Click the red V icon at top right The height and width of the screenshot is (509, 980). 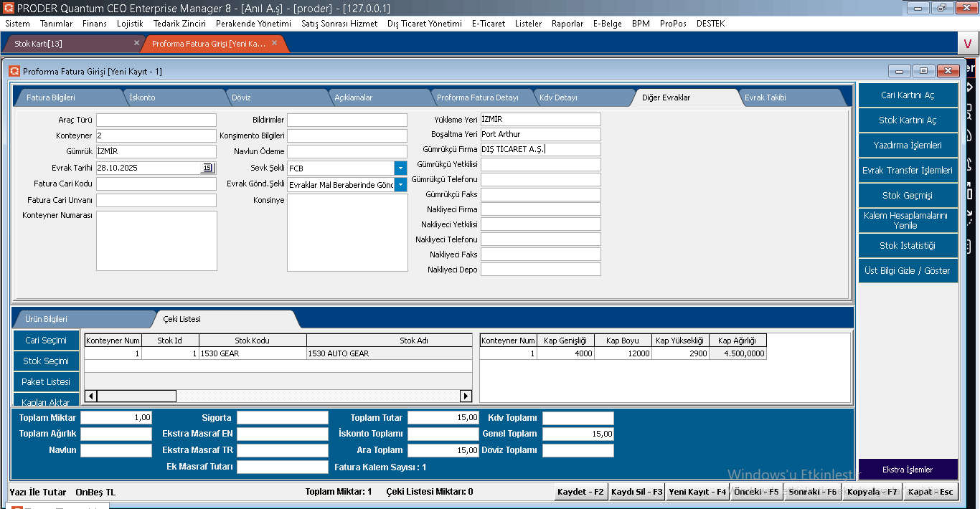click(x=967, y=44)
